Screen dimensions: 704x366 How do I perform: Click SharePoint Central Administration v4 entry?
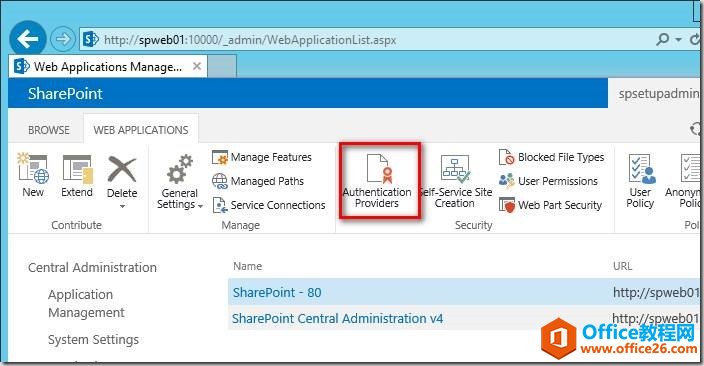(x=338, y=318)
